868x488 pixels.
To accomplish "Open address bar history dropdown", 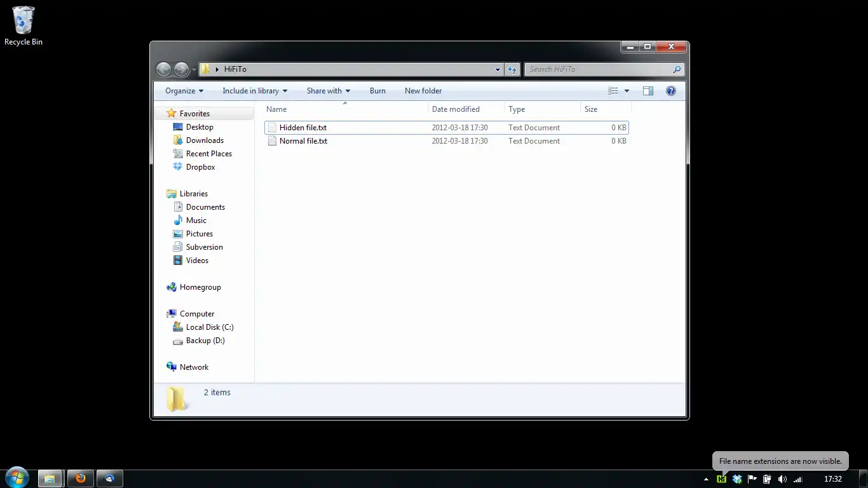I will (498, 69).
